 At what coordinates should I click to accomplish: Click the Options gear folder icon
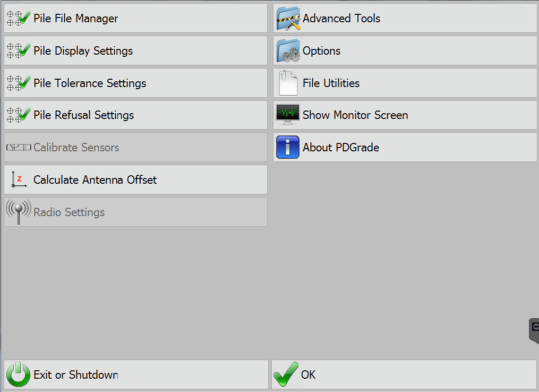pyautogui.click(x=288, y=51)
